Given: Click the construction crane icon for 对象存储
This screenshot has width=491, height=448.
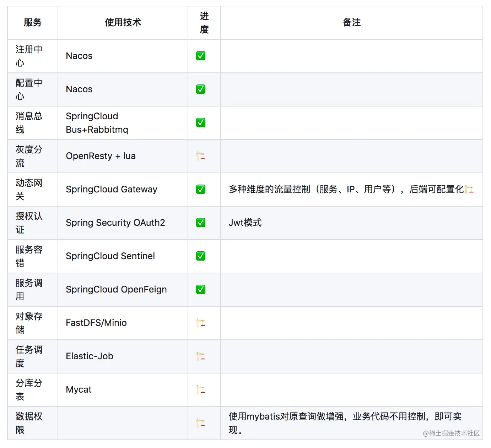Looking at the screenshot, I should pyautogui.click(x=201, y=323).
